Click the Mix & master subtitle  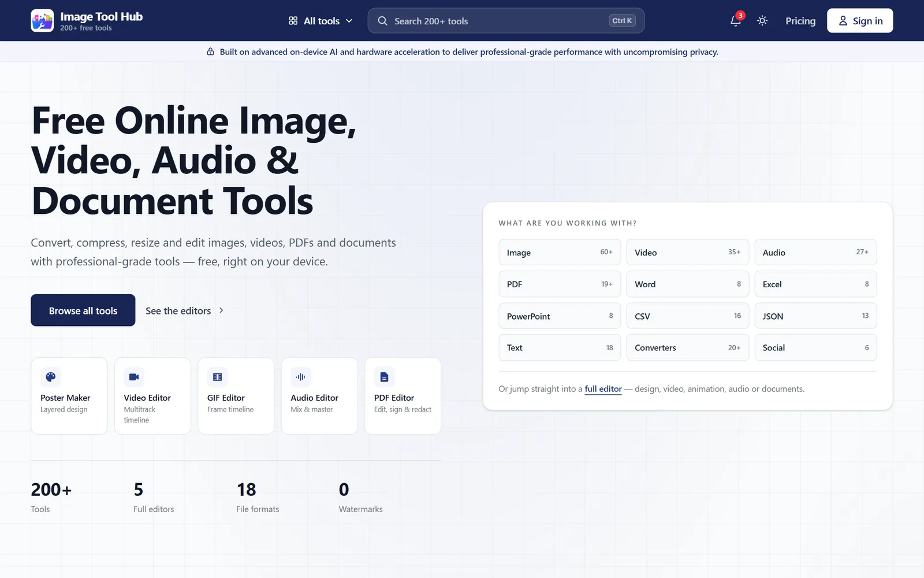[312, 409]
